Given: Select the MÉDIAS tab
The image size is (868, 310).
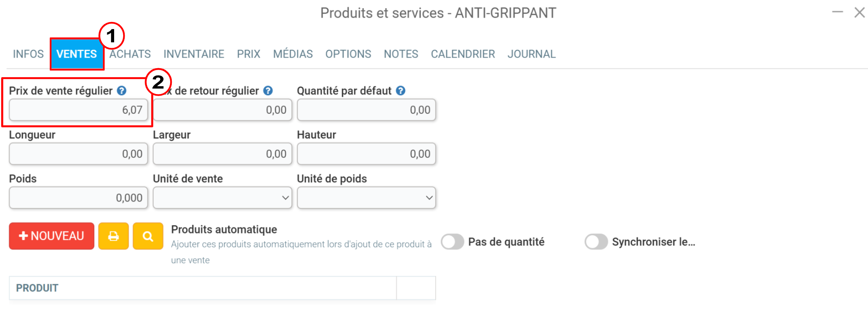Looking at the screenshot, I should (x=293, y=54).
